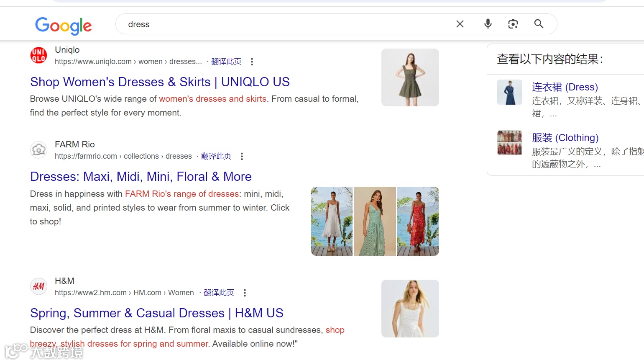The image size is (644, 363).
Task: Open Shop Women's Dresses & Skirts link
Action: point(160,82)
